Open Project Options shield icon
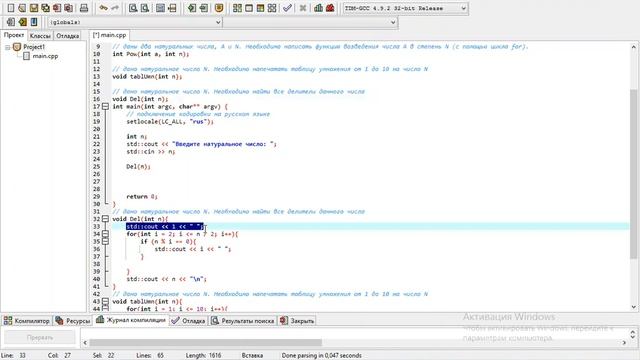This screenshot has height=360, width=640. pyautogui.click(x=219, y=8)
